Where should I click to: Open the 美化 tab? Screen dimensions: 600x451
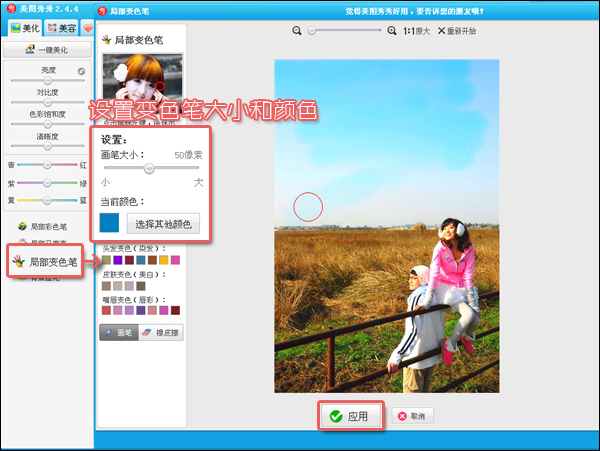[23, 28]
